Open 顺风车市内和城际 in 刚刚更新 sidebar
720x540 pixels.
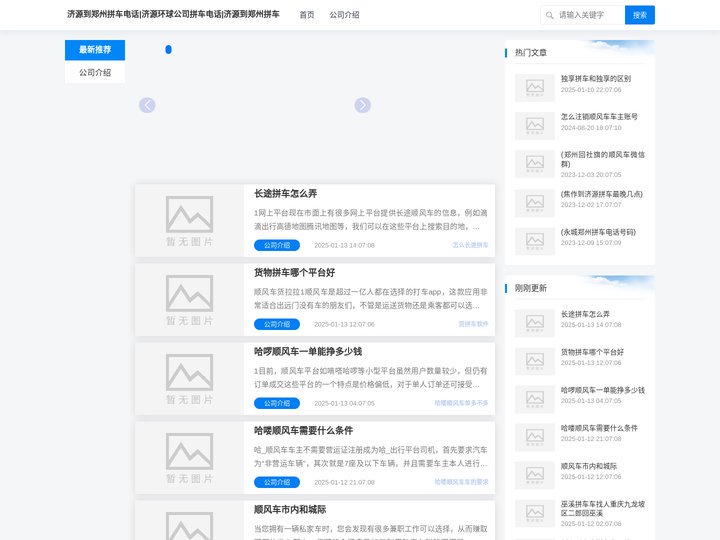[589, 466]
